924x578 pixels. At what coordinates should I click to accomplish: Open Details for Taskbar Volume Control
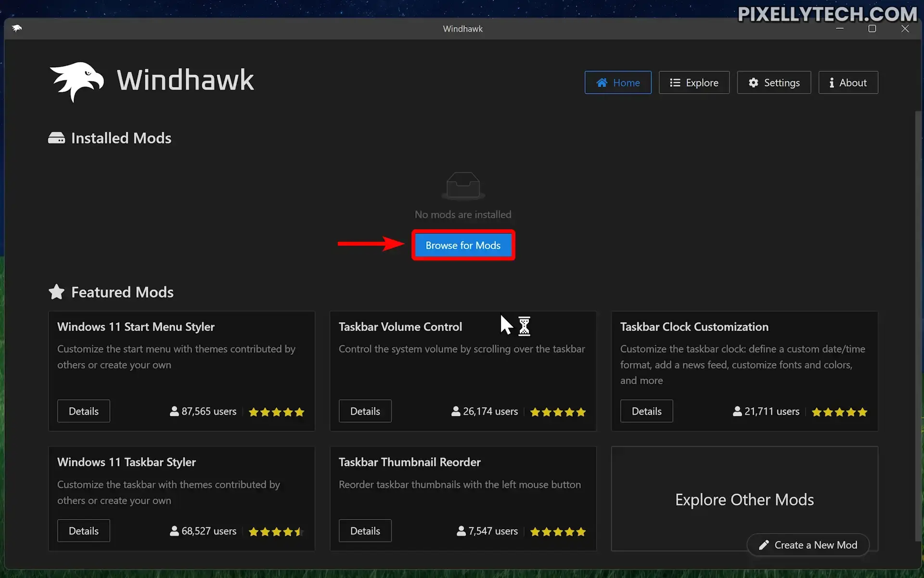(365, 411)
